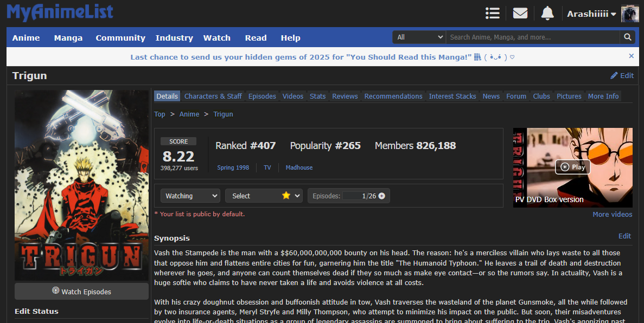Click the Watch Episodes button

click(82, 292)
